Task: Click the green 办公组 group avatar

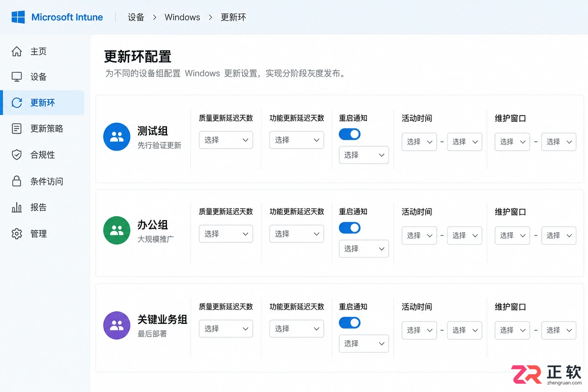Action: point(117,230)
